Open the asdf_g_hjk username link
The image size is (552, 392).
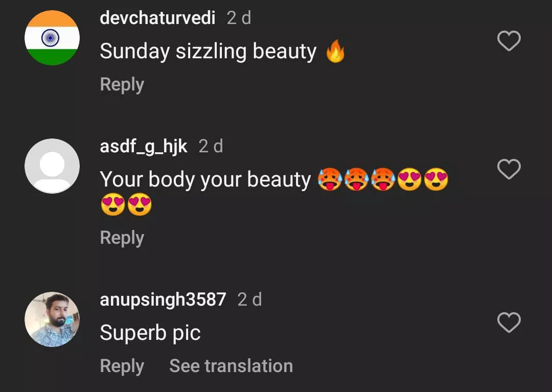pos(144,146)
